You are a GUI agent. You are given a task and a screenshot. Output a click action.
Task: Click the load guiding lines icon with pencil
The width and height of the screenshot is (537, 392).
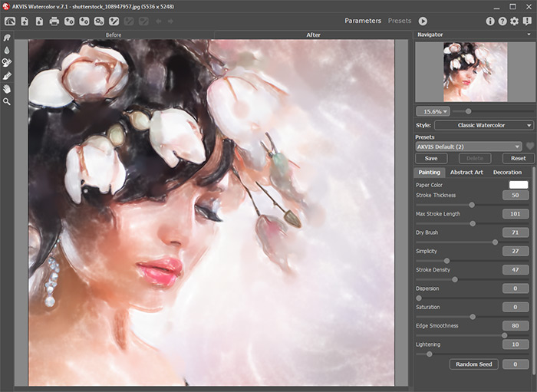pyautogui.click(x=114, y=21)
